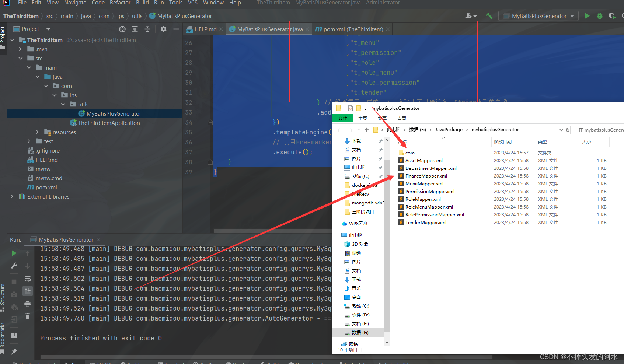Open the Project view mode dropdown

click(48, 29)
